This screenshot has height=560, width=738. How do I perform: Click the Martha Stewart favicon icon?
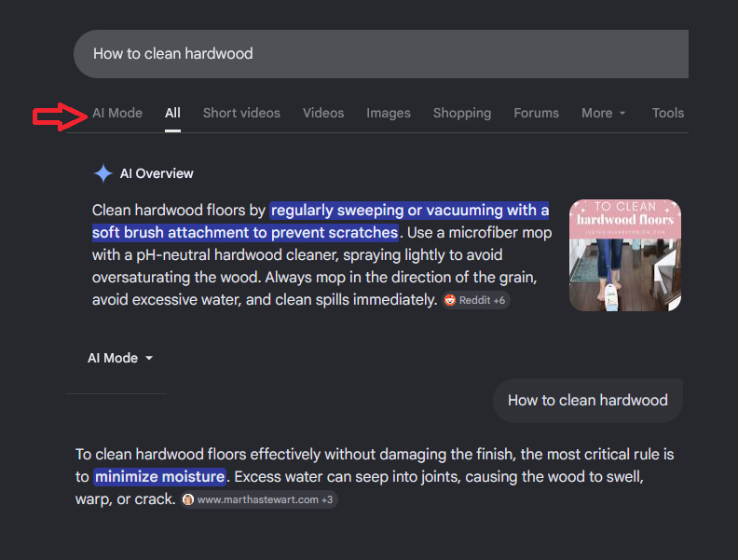(188, 499)
